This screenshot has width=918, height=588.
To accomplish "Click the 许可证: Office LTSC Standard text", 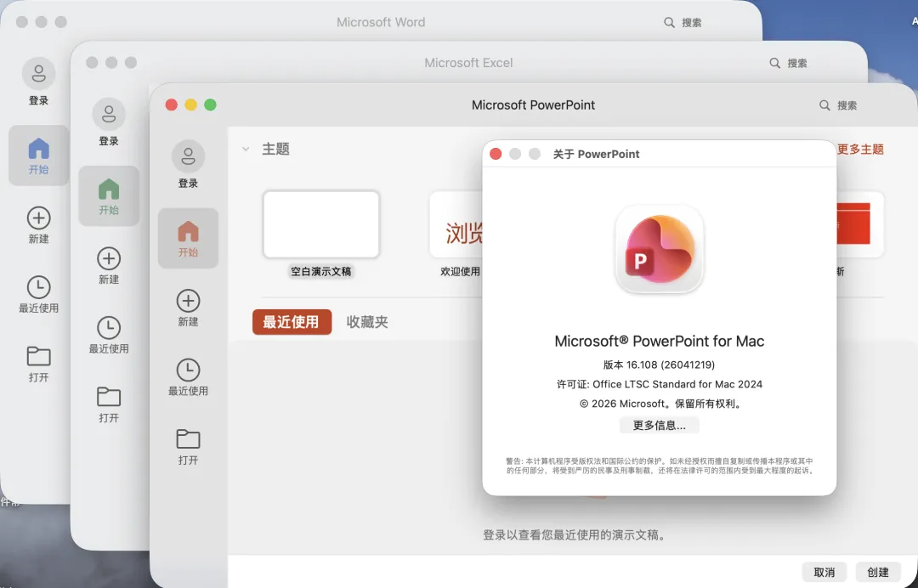I will pos(660,384).
